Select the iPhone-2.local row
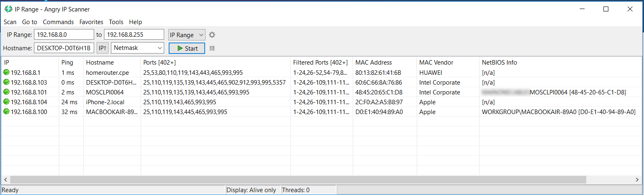The height and width of the screenshot is (195, 644). (105, 102)
